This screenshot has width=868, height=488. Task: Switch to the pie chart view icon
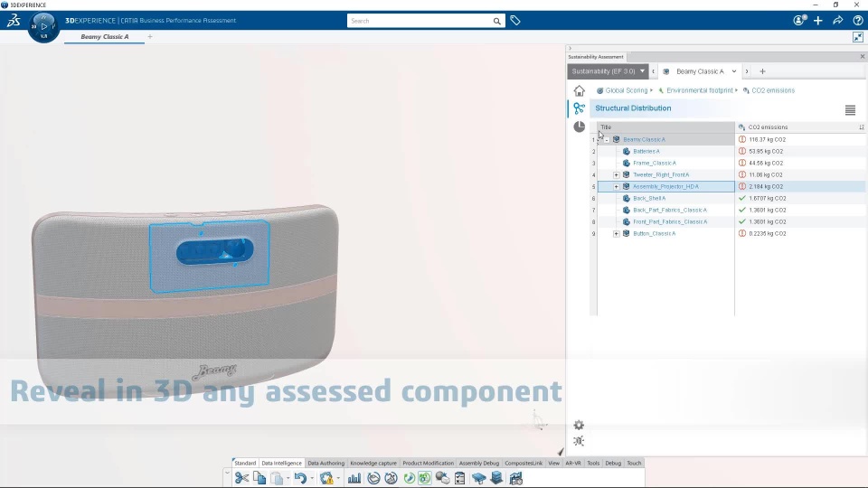[x=579, y=127]
